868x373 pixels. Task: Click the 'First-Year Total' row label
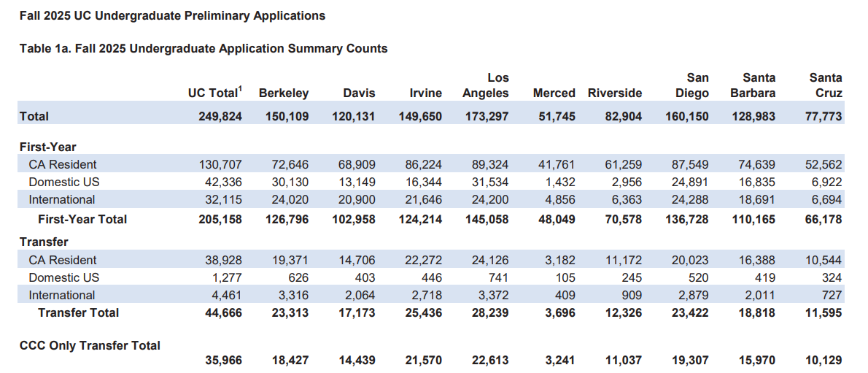pos(82,219)
